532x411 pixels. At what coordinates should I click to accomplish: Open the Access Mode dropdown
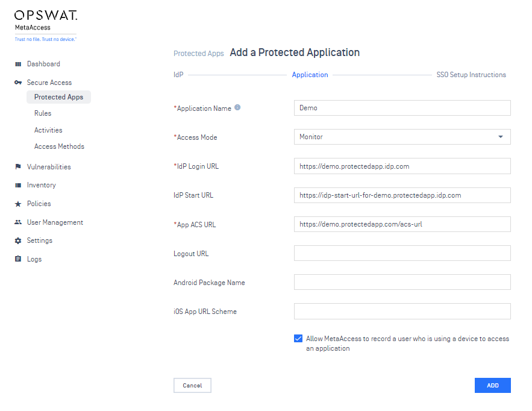(x=402, y=137)
